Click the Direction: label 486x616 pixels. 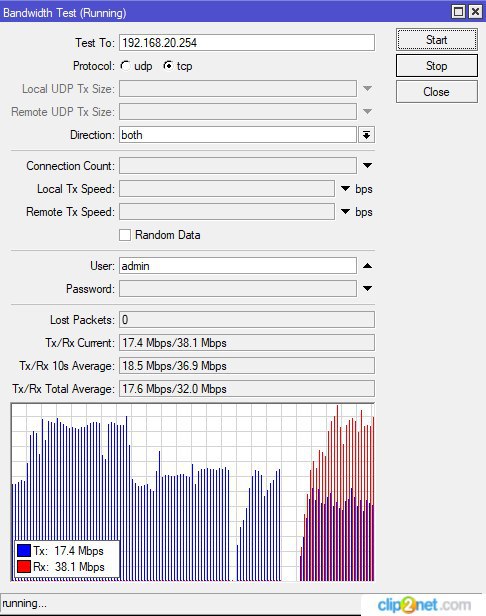pyautogui.click(x=92, y=135)
